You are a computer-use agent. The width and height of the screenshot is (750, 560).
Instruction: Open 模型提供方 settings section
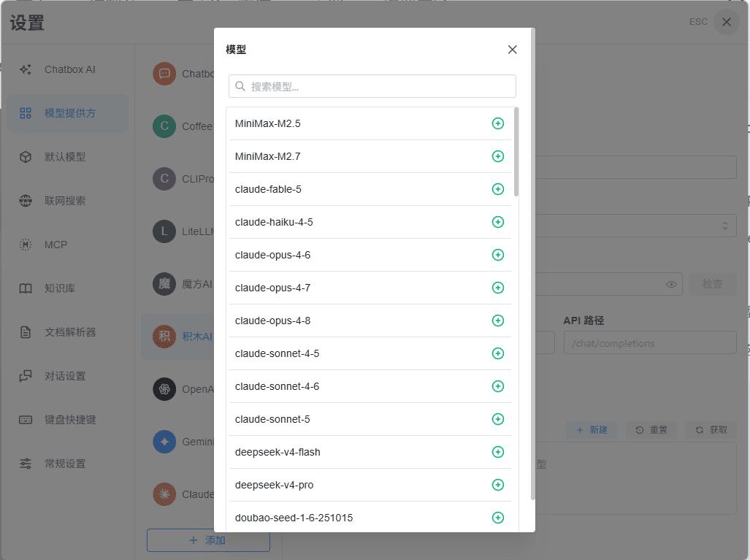pyautogui.click(x=68, y=113)
